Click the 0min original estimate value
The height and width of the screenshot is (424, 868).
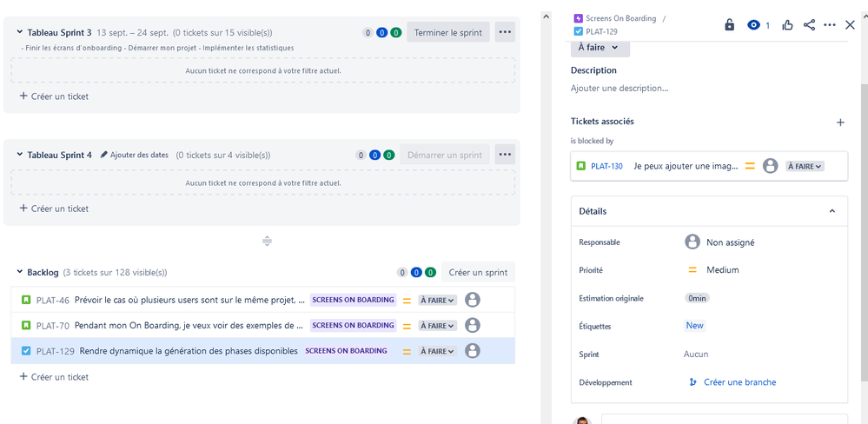coord(697,298)
